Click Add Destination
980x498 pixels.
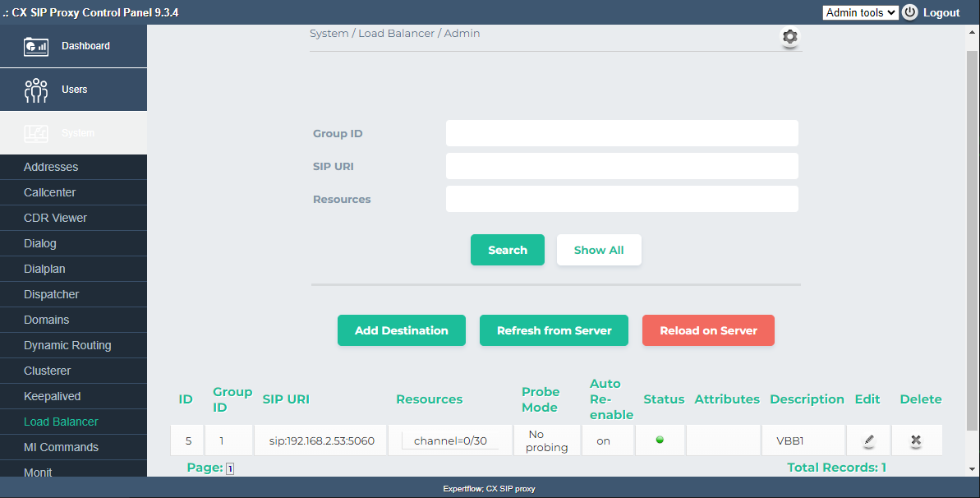[402, 330]
